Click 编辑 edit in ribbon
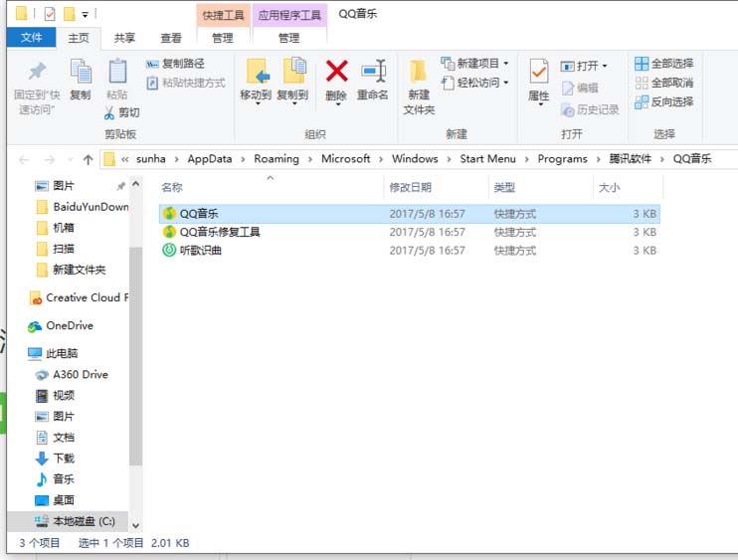The height and width of the screenshot is (560, 738). [x=580, y=88]
